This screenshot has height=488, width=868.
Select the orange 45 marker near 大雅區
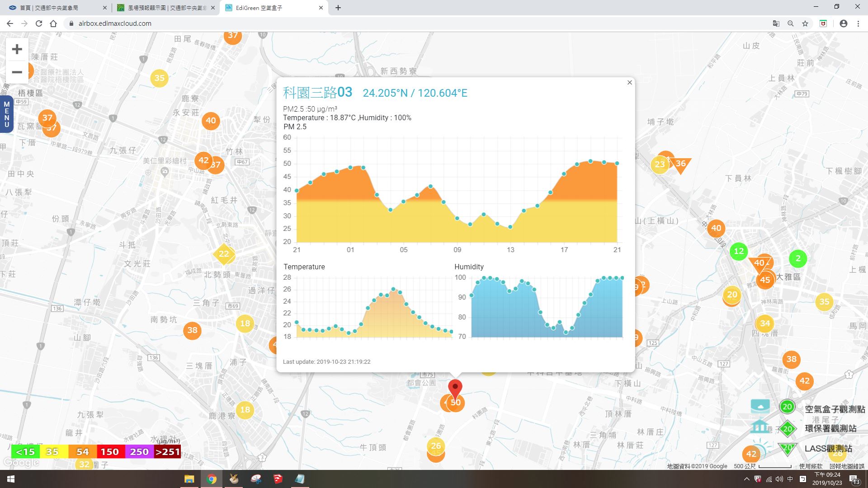pyautogui.click(x=765, y=280)
